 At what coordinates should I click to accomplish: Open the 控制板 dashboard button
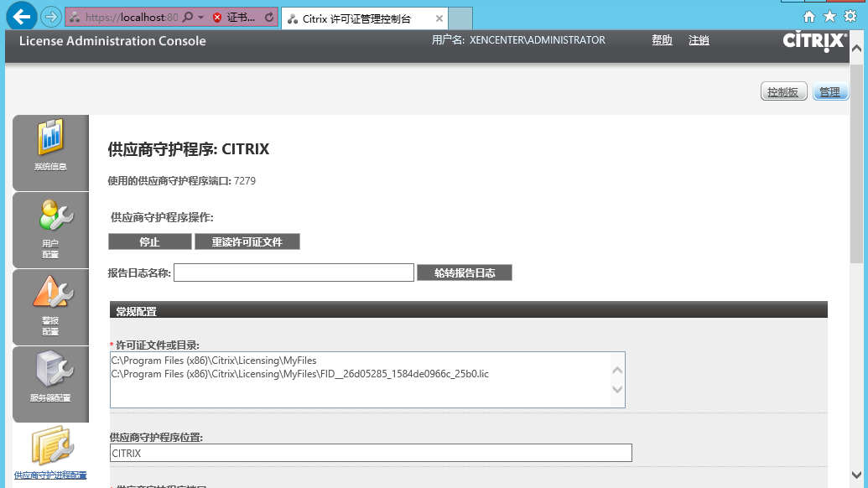click(783, 92)
